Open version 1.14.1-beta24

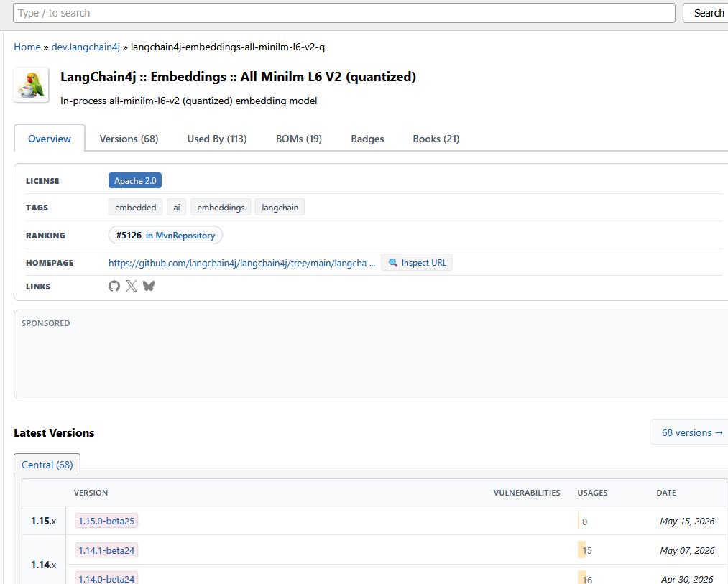106,550
